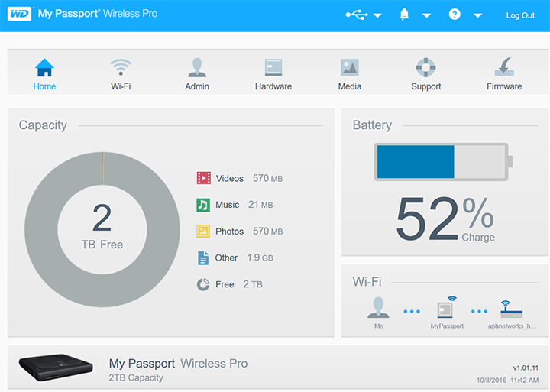Open the Firmware update icon
Viewport: 550px width, 392px height.
504,68
